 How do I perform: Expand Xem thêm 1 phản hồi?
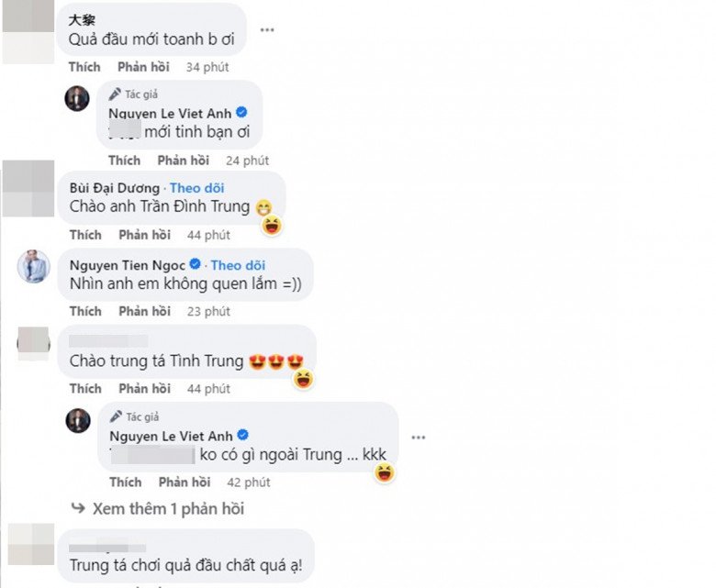point(158,508)
